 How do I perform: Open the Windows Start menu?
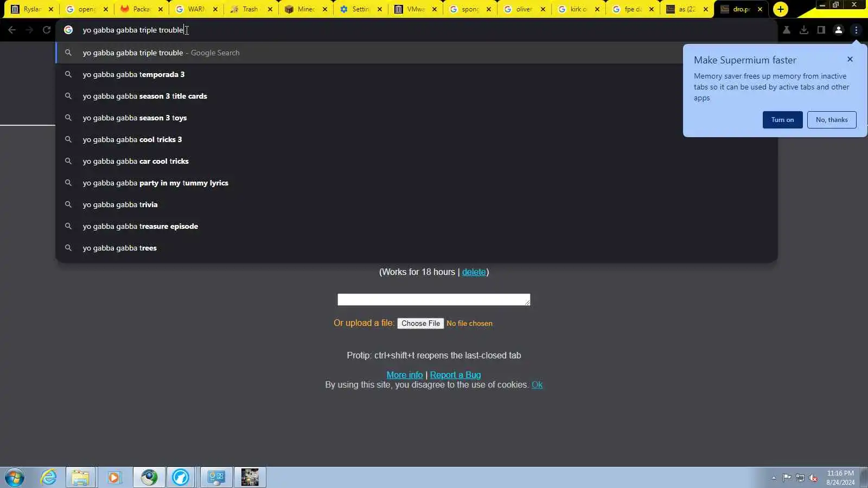tap(15, 478)
